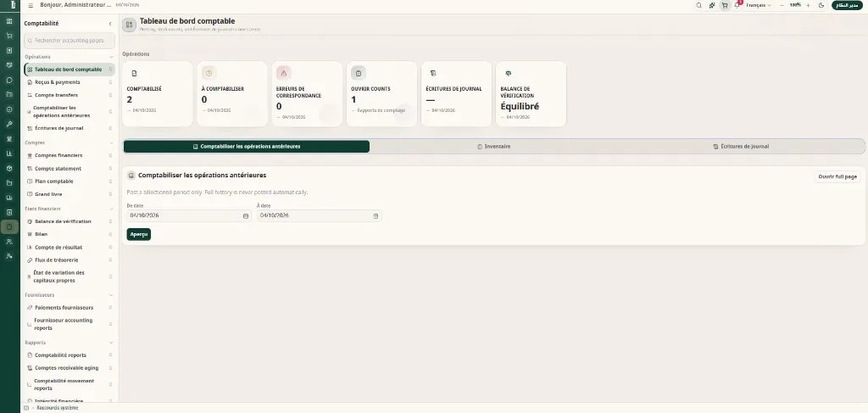Screen dimensions: 868x413
Task: Pin the Grand livre entry
Action: (111, 194)
